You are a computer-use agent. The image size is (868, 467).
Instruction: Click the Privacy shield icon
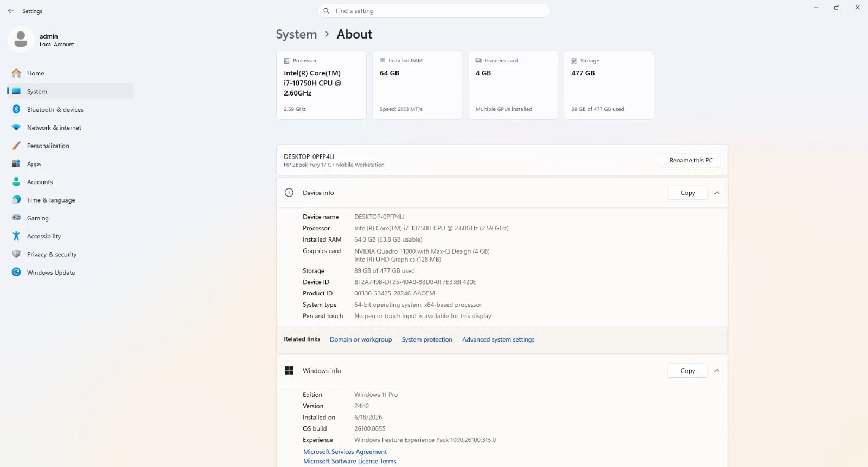[x=16, y=254]
